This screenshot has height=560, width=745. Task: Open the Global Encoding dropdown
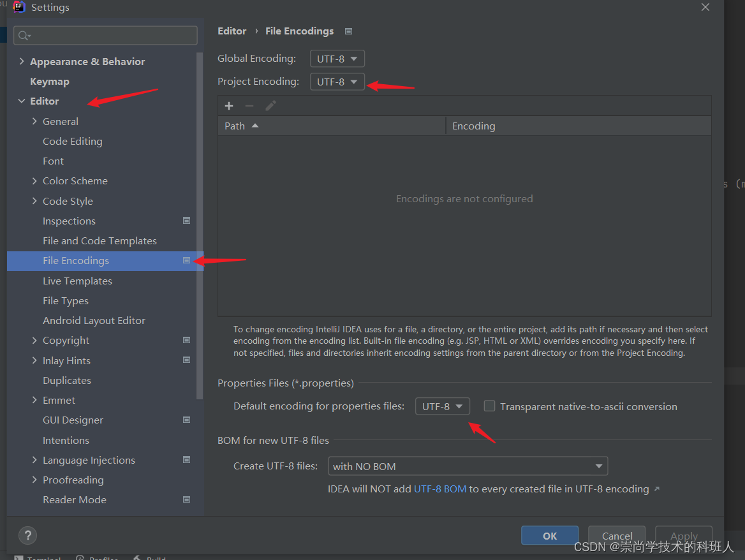337,59
